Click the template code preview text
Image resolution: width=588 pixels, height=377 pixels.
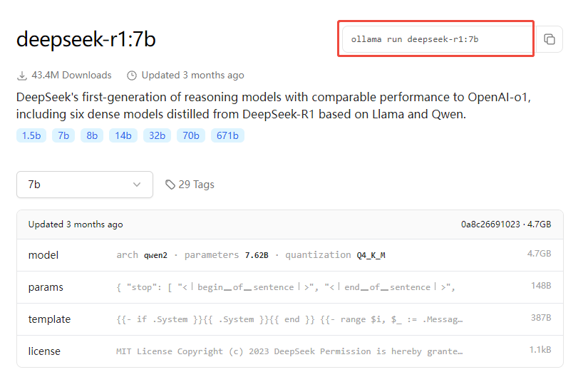click(x=289, y=319)
